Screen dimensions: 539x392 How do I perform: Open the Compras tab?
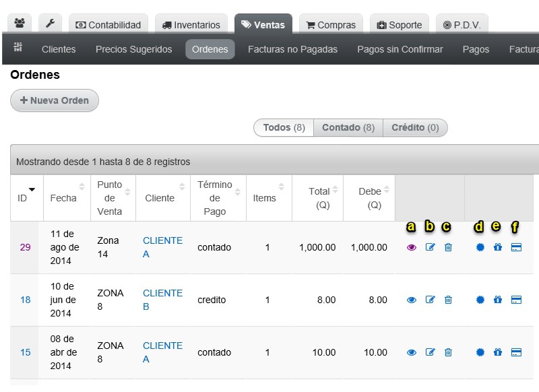point(331,25)
